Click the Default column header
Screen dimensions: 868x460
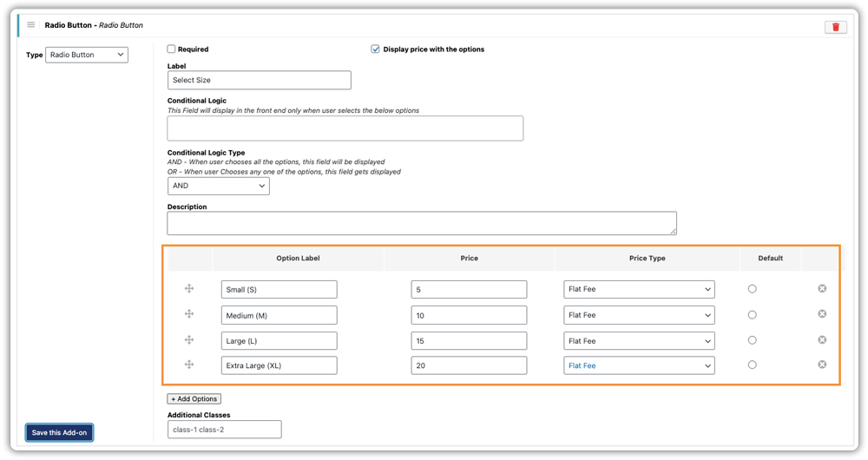[x=771, y=258]
